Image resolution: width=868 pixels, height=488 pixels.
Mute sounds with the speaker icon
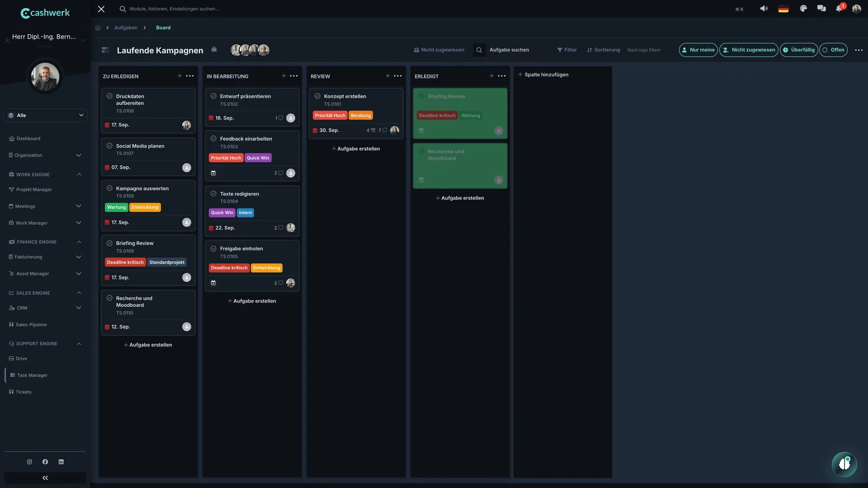[x=764, y=9]
